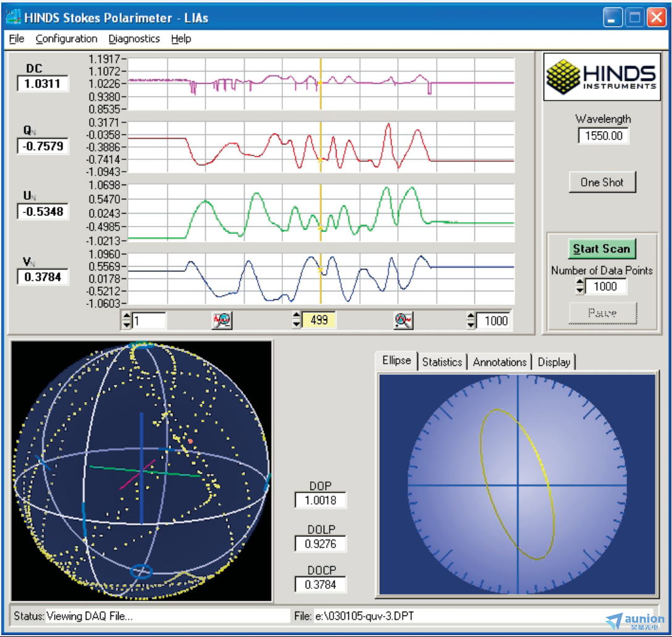Click the yellow cursor line in the DC plot

click(x=321, y=84)
